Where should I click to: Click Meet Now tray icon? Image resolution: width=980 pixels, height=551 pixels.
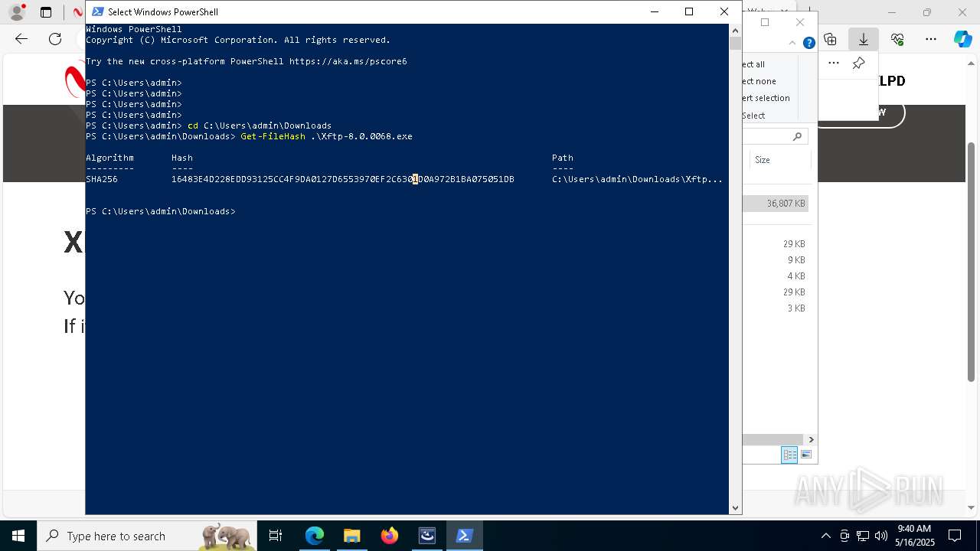click(x=844, y=536)
